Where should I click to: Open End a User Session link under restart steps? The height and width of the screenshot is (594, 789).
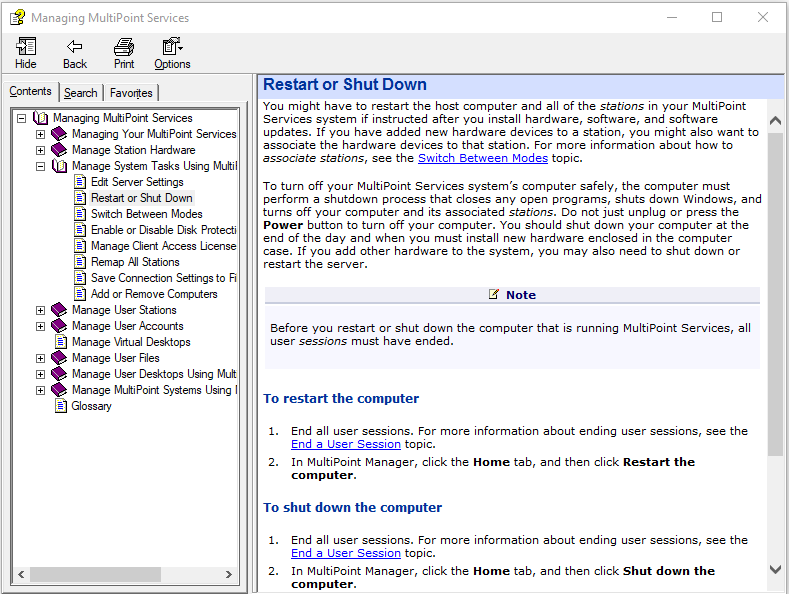click(346, 444)
